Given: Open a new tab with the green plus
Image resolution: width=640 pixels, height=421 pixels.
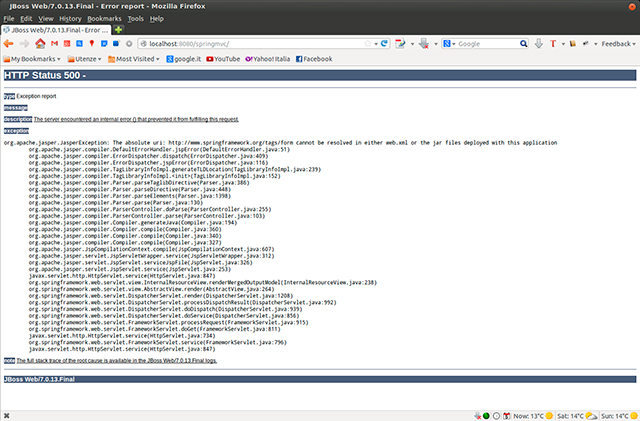Looking at the screenshot, I should [x=118, y=29].
